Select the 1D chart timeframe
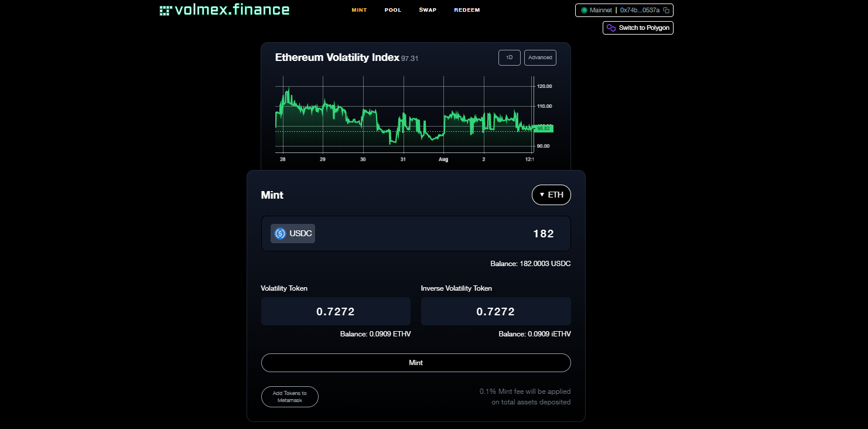868x429 pixels. pyautogui.click(x=510, y=57)
